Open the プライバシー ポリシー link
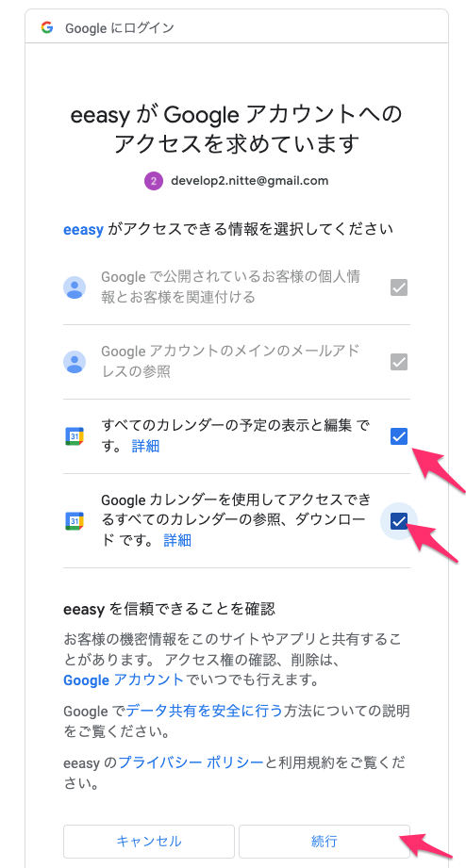The image size is (466, 868). 191,762
